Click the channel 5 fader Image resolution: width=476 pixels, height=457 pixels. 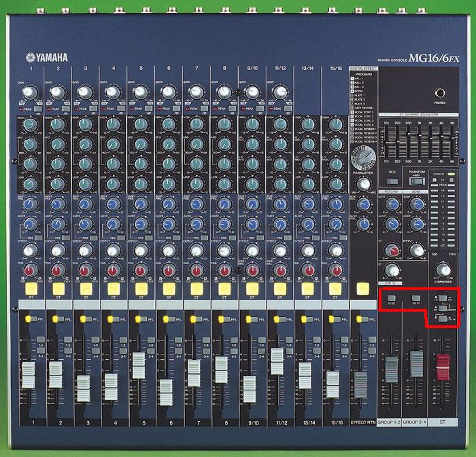139,365
